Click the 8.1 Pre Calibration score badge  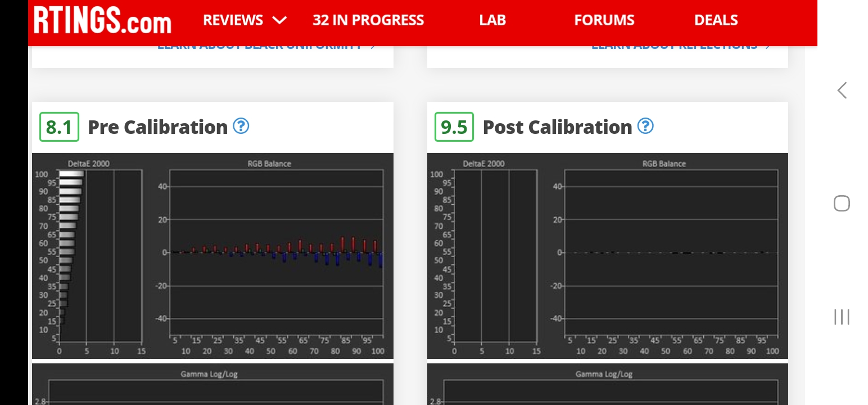click(x=59, y=127)
